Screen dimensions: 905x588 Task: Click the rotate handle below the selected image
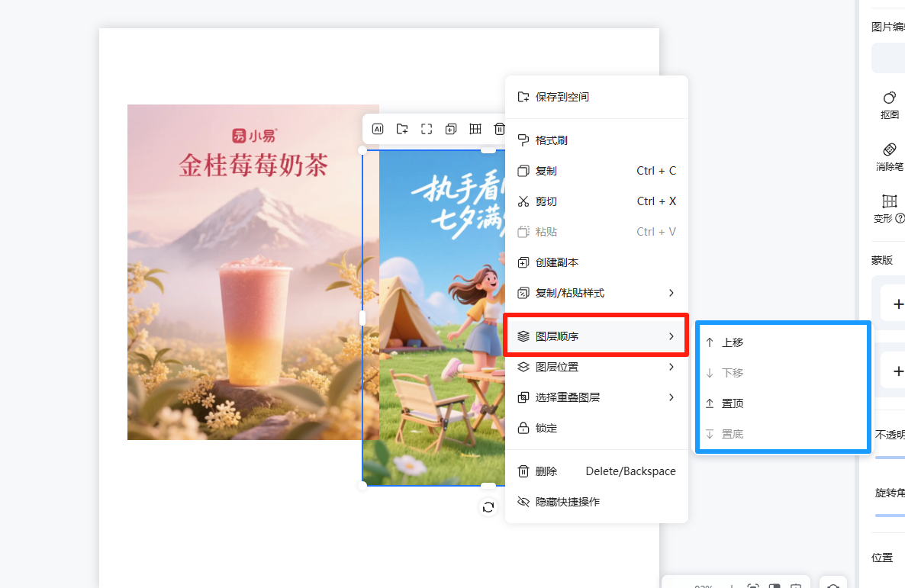coord(488,507)
